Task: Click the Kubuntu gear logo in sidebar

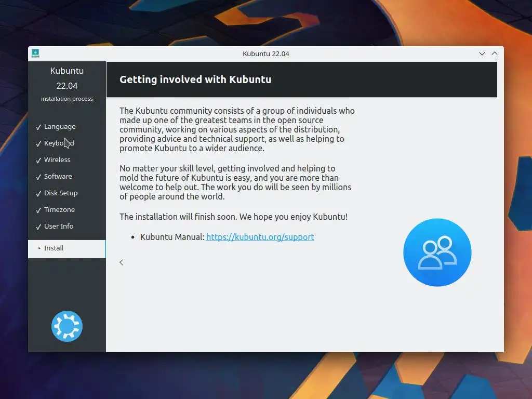Action: click(67, 326)
